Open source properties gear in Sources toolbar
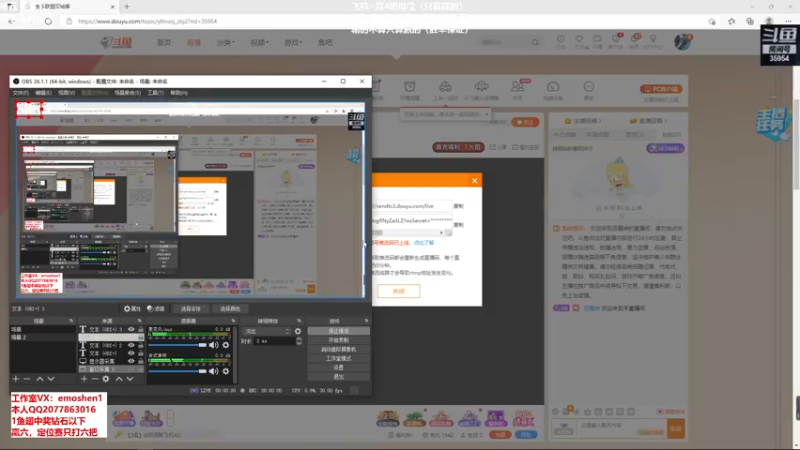800x450 pixels. (x=106, y=379)
